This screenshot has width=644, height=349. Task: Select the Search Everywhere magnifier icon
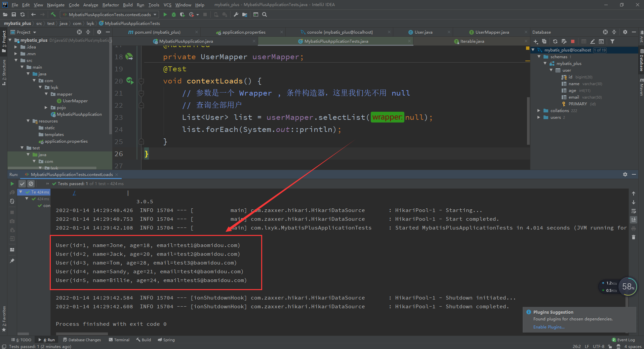264,14
